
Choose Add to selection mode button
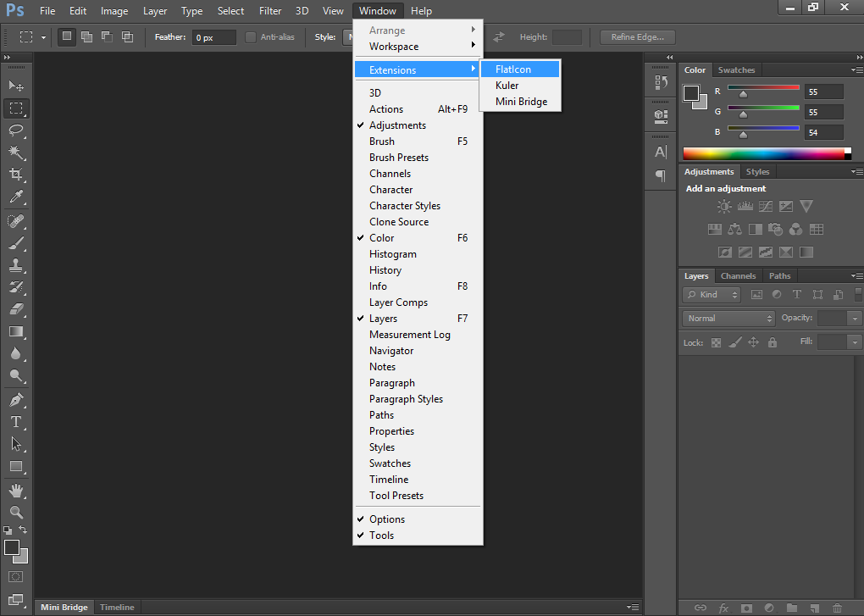(x=86, y=37)
